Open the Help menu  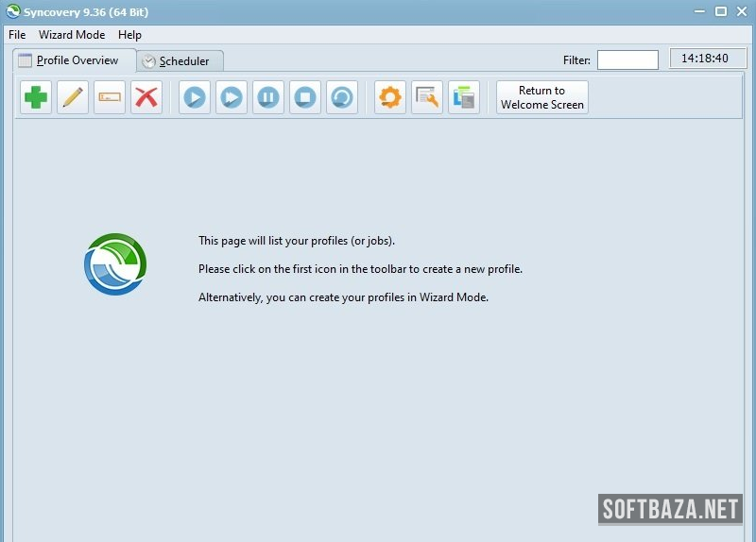(129, 35)
